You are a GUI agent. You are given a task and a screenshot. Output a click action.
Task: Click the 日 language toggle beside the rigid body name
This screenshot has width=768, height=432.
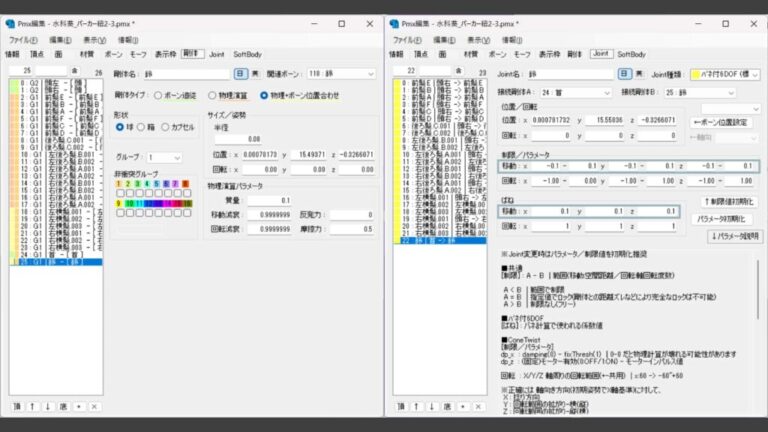pyautogui.click(x=240, y=74)
